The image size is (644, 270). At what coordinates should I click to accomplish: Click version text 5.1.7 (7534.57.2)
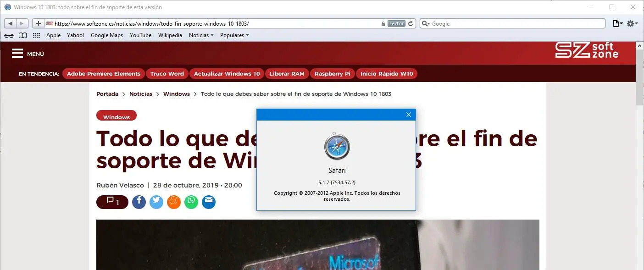pyautogui.click(x=337, y=182)
